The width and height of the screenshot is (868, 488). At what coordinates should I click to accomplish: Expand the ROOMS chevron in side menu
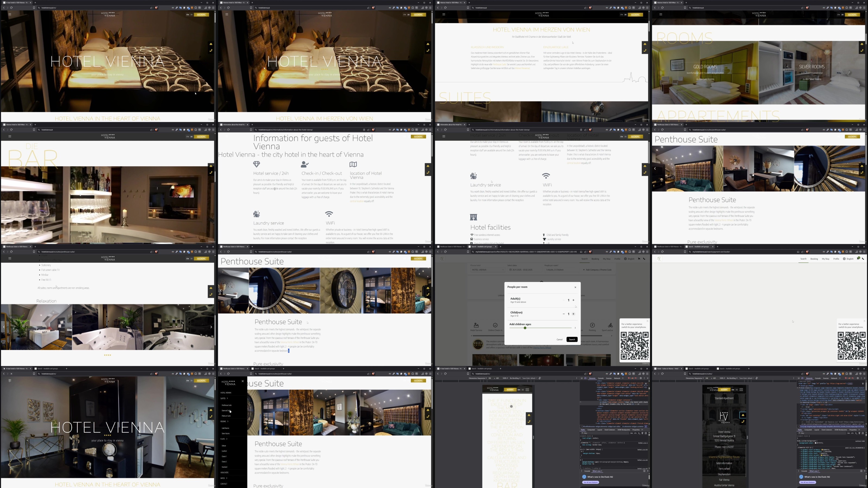click(x=228, y=421)
